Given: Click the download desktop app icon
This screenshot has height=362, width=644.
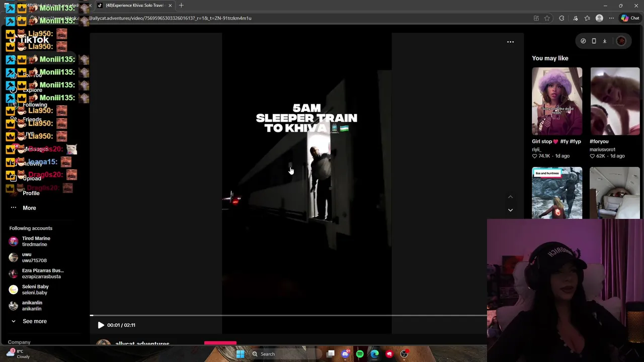Looking at the screenshot, I should (x=605, y=41).
